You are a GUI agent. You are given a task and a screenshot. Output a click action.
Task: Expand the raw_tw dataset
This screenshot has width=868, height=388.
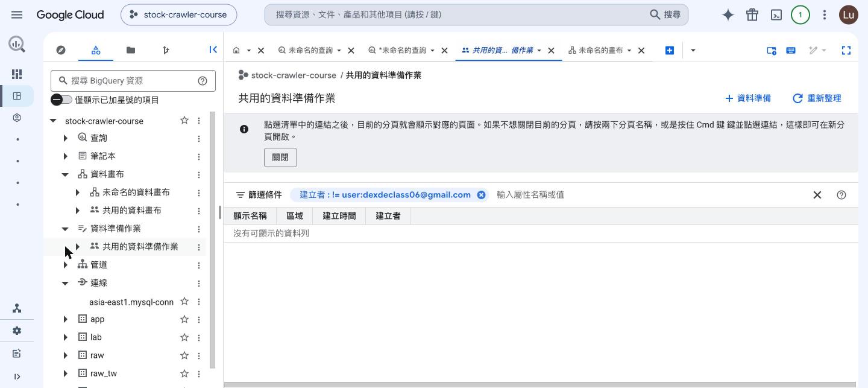pos(66,374)
